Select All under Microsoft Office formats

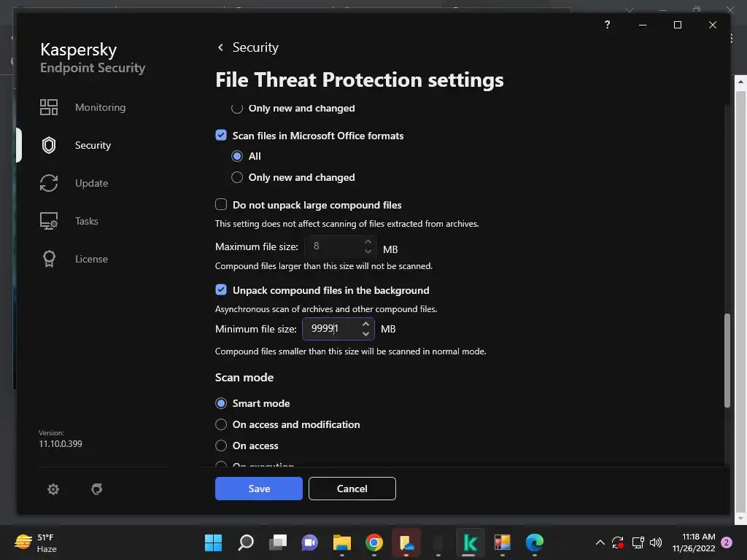click(237, 156)
